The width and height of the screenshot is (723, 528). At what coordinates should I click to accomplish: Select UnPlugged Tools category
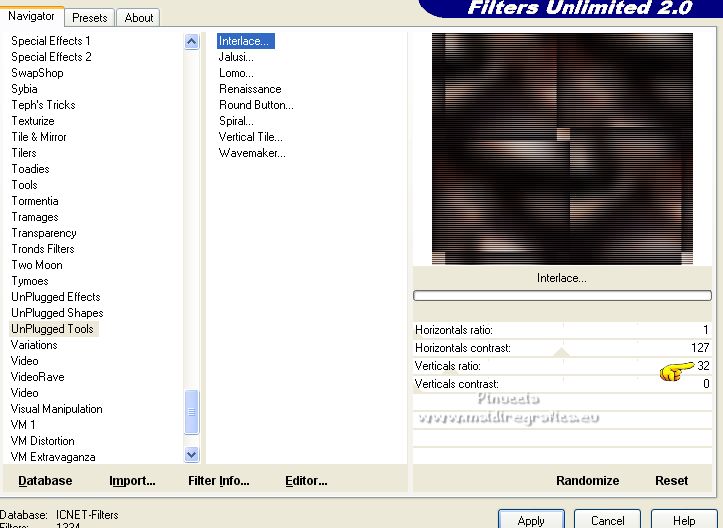point(53,329)
